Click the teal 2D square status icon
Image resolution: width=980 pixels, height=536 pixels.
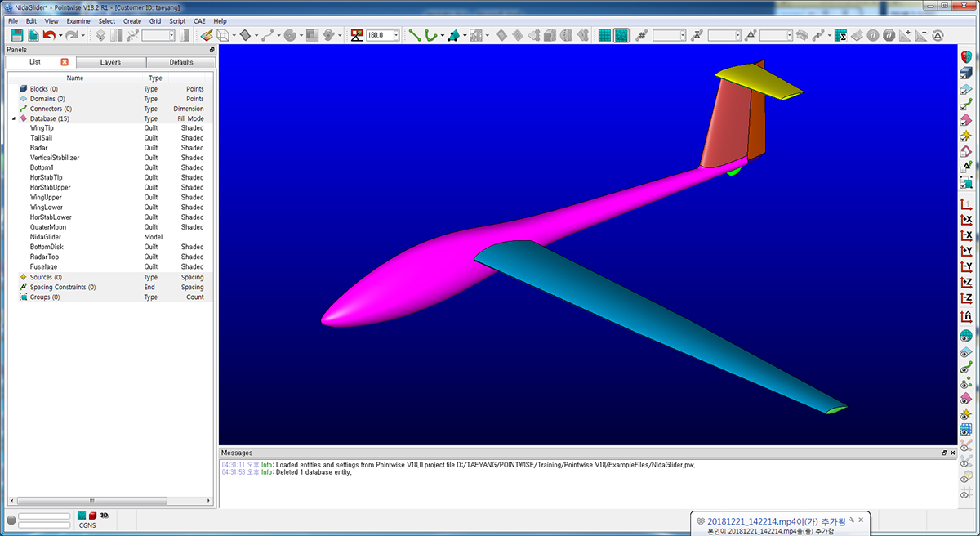(x=82, y=516)
